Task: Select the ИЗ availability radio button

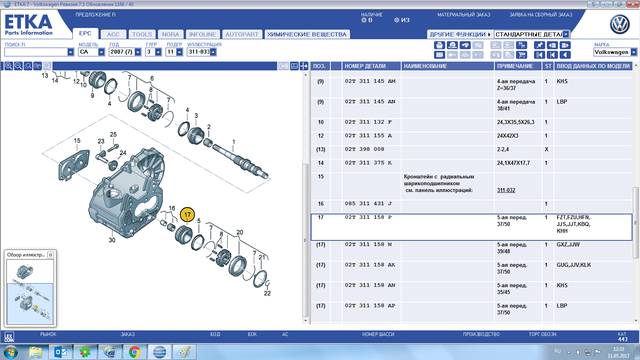Action: coord(396,20)
